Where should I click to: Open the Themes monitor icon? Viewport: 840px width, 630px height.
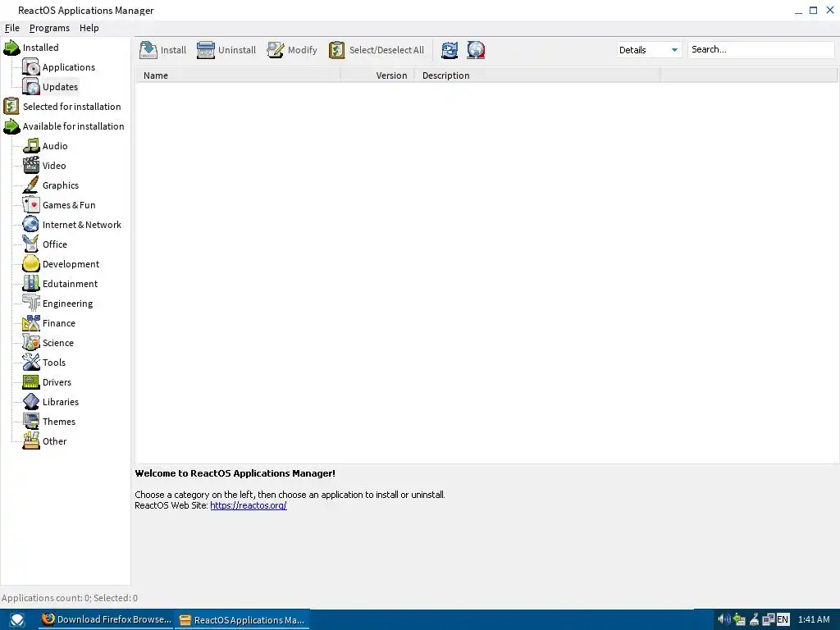click(x=31, y=422)
